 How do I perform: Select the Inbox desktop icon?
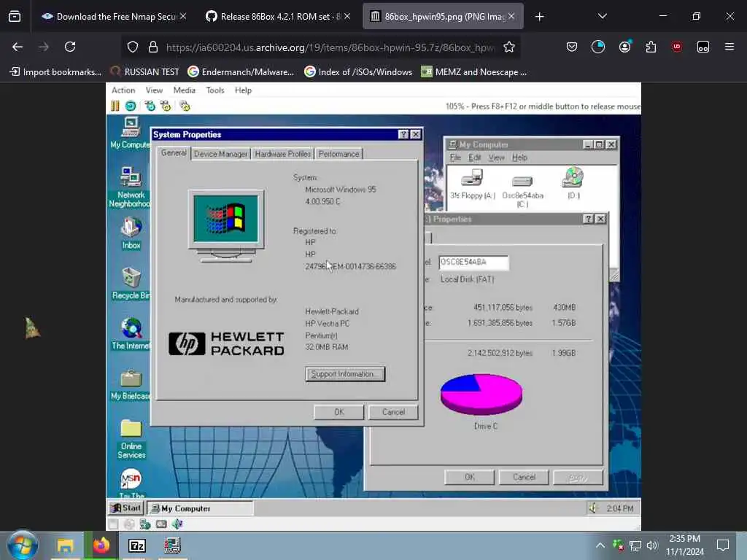point(131,233)
